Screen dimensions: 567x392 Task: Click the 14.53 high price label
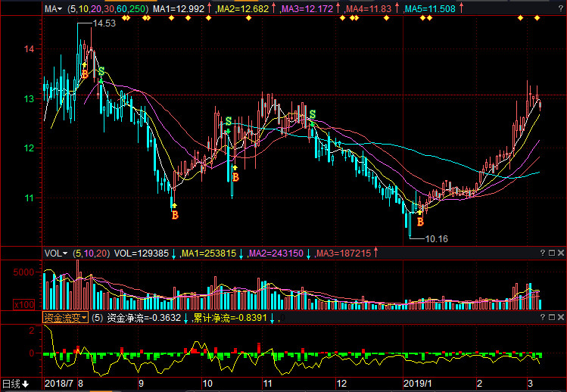[104, 24]
